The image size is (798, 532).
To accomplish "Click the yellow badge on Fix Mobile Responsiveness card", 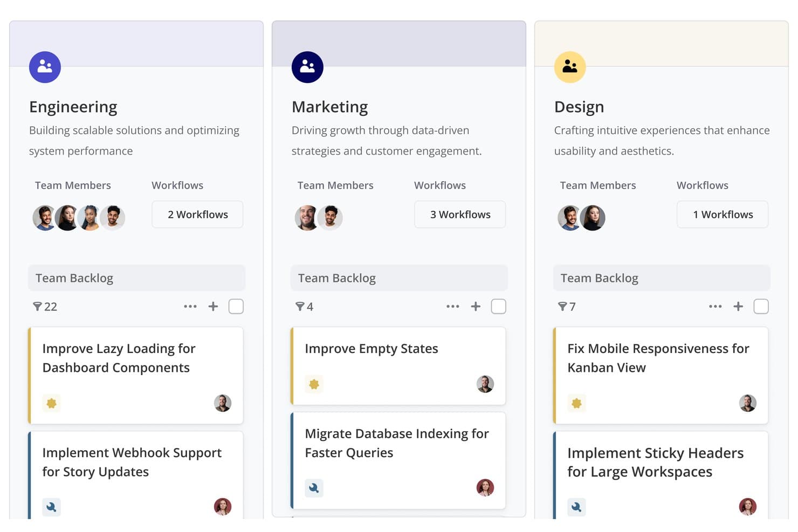I will click(x=577, y=403).
